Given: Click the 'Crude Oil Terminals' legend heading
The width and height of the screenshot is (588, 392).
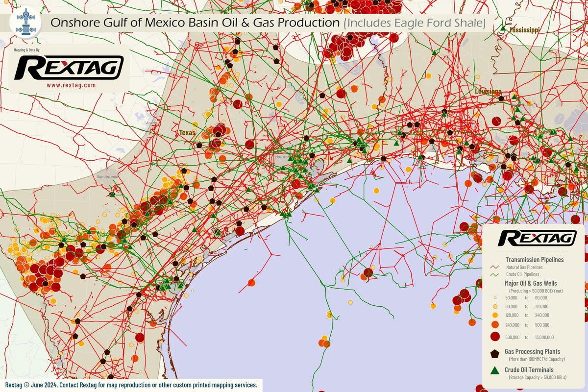Looking at the screenshot, I should (529, 369).
